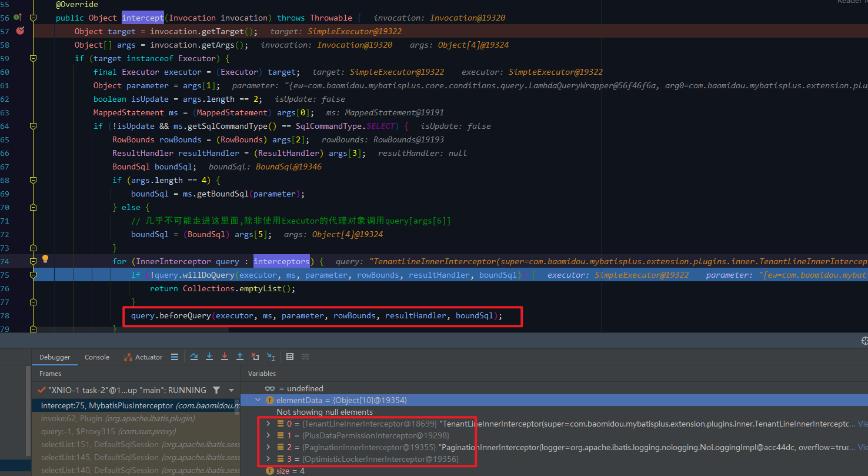Collapse the intercept method fold on line 56
This screenshot has height=476, width=868.
pos(33,18)
